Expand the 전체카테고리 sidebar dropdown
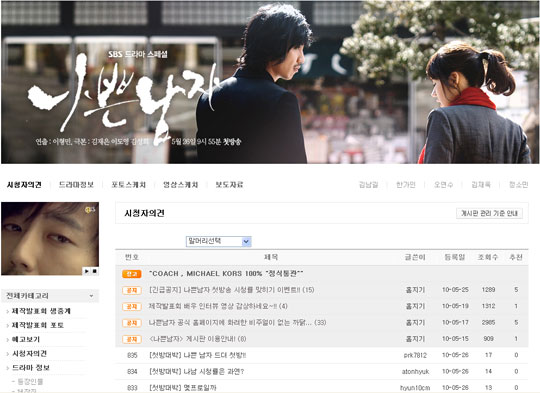This screenshot has width=540, height=393. click(50, 296)
